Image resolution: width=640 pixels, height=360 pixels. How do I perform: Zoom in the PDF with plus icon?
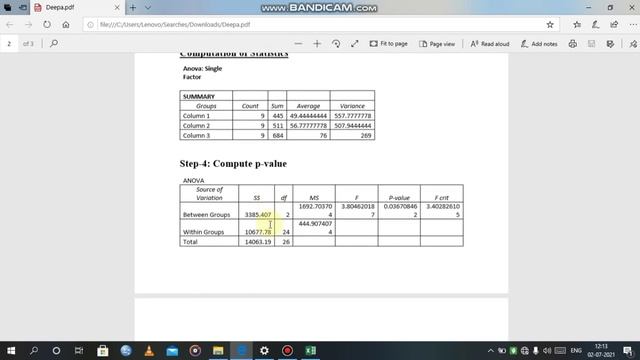click(317, 44)
